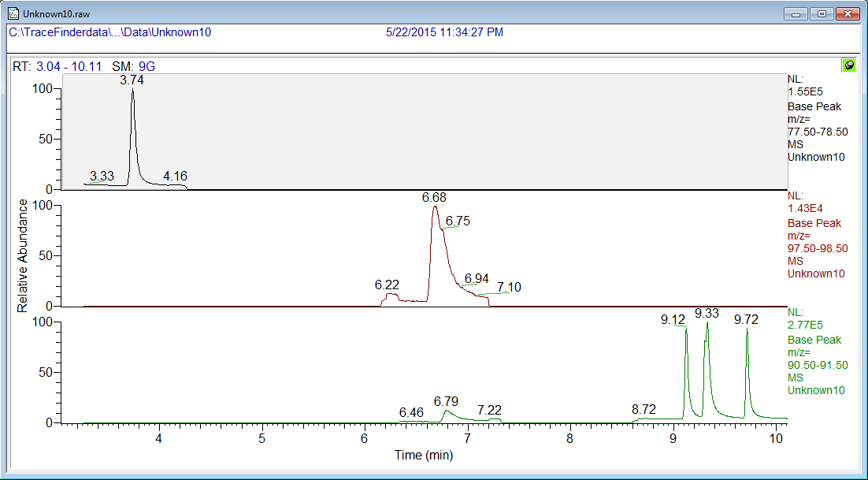Select the 6.68 peak in the red trace
Screen dimensions: 868x480
coord(434,198)
